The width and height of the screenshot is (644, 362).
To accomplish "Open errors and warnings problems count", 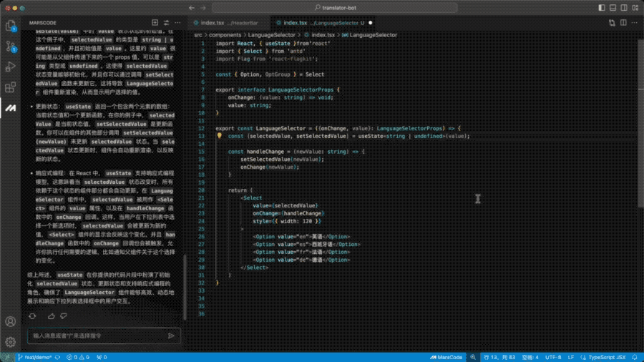I will pos(78,357).
